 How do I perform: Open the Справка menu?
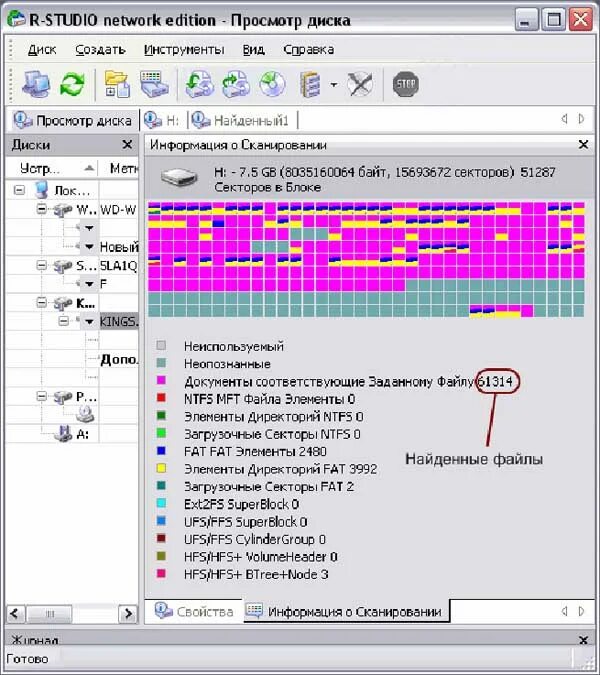point(308,50)
